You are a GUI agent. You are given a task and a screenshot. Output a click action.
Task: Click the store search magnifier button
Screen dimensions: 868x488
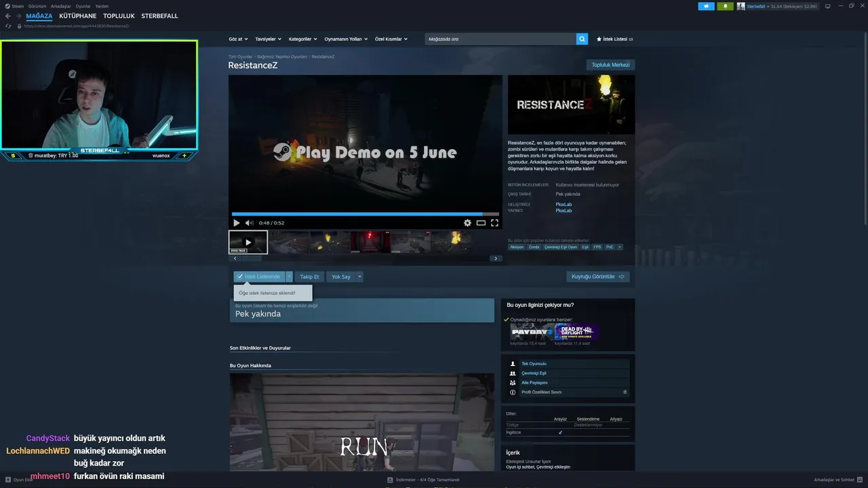click(x=582, y=39)
